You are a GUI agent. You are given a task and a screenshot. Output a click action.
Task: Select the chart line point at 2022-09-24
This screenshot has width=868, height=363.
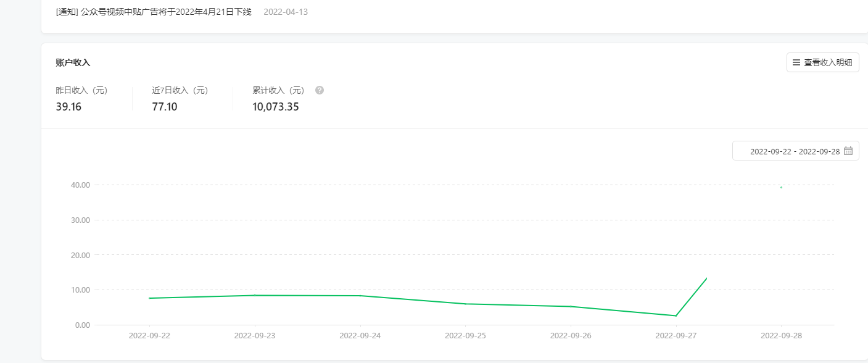click(360, 296)
